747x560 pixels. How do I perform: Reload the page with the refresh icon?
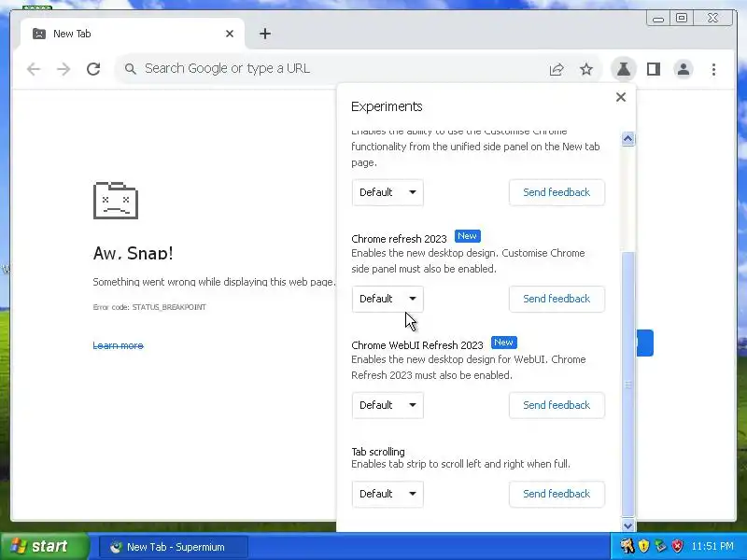click(93, 69)
